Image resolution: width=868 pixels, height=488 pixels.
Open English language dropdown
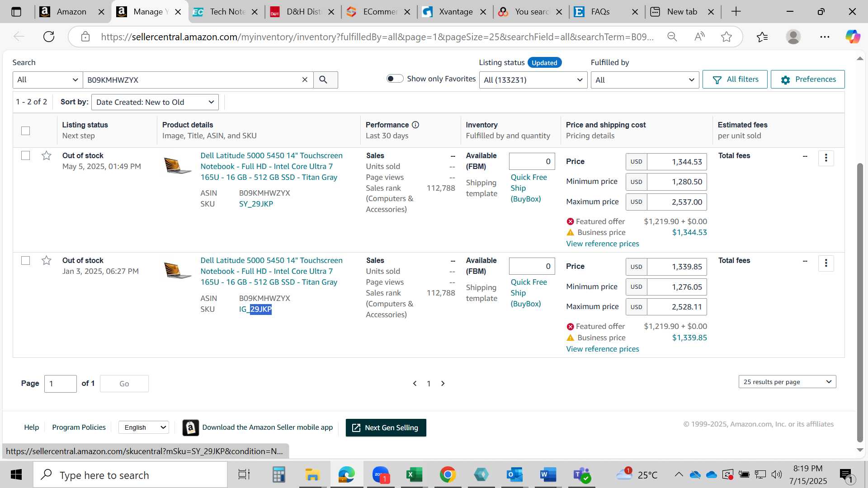144,427
